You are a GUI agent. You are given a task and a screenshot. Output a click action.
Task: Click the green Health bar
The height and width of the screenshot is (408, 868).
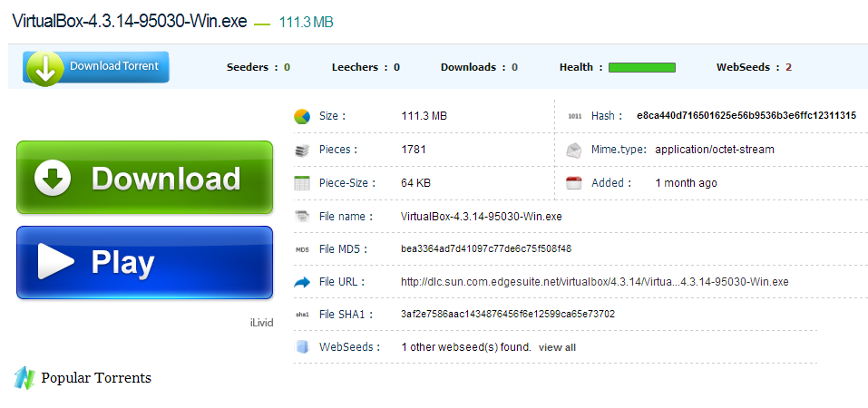click(642, 67)
